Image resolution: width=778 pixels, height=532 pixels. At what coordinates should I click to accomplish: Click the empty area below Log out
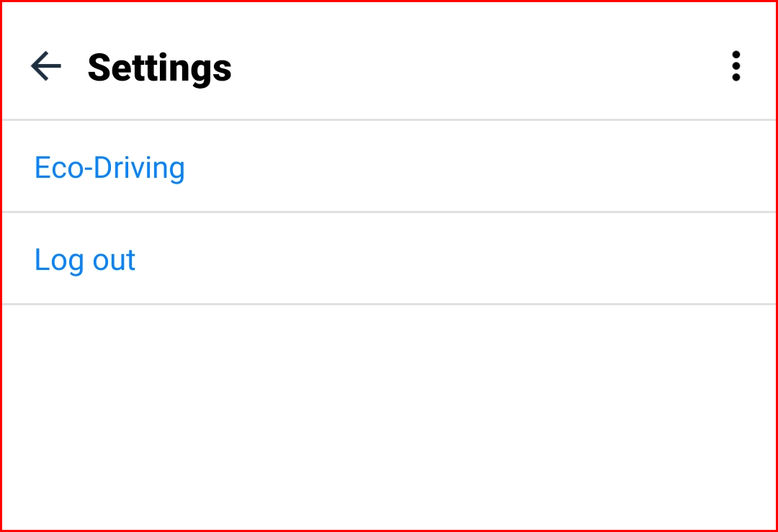click(389, 418)
